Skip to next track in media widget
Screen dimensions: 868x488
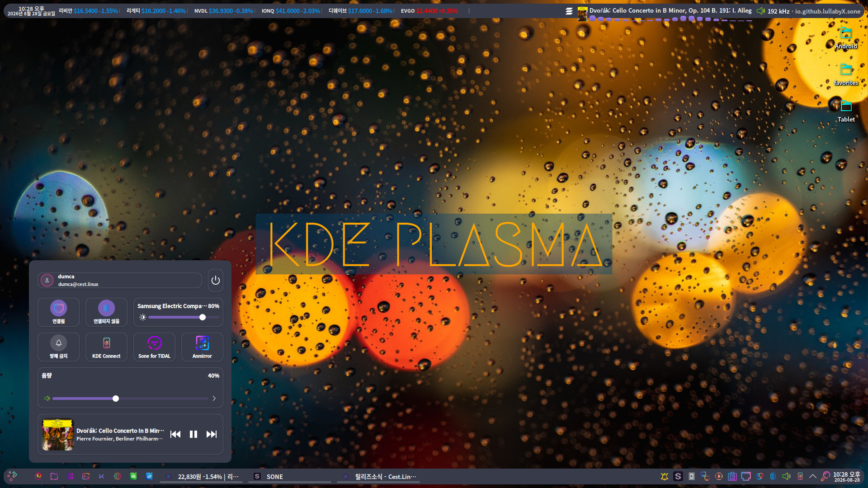212,434
